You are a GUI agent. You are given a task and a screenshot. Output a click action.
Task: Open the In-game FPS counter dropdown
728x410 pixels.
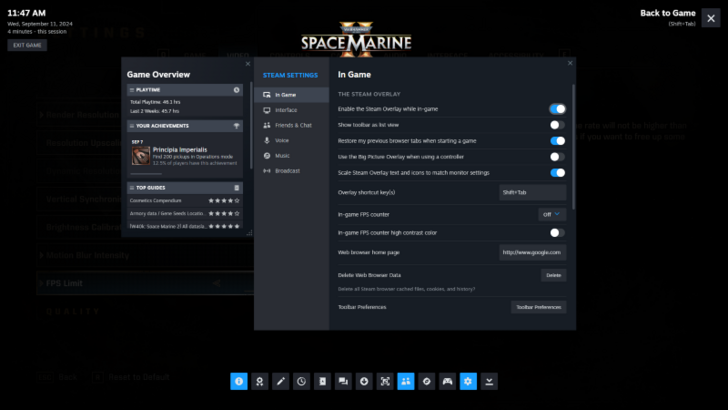(552, 214)
